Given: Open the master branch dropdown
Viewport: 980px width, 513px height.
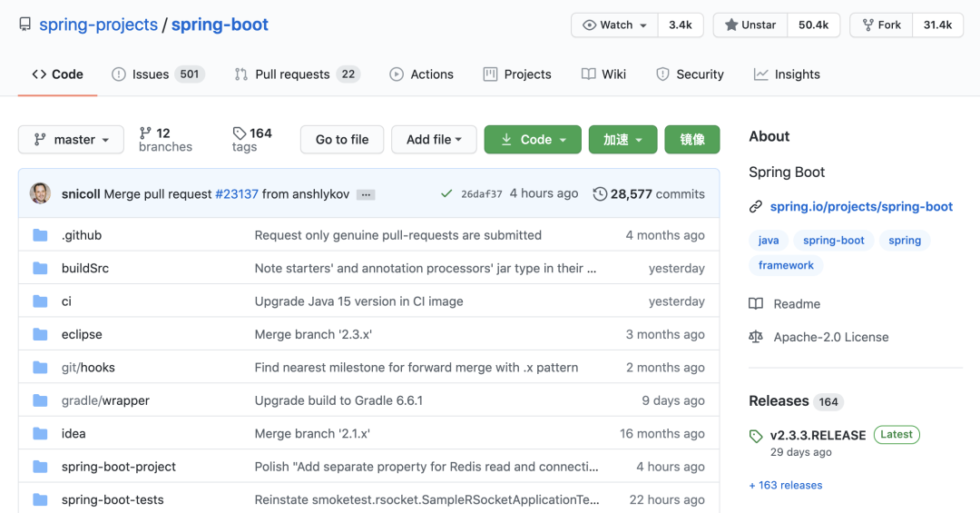Looking at the screenshot, I should coord(72,140).
